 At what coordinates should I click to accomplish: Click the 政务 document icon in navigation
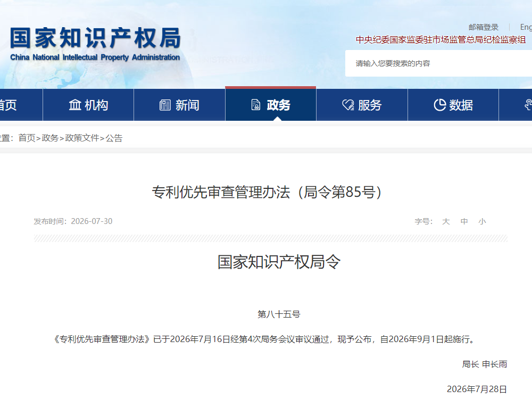click(x=256, y=105)
